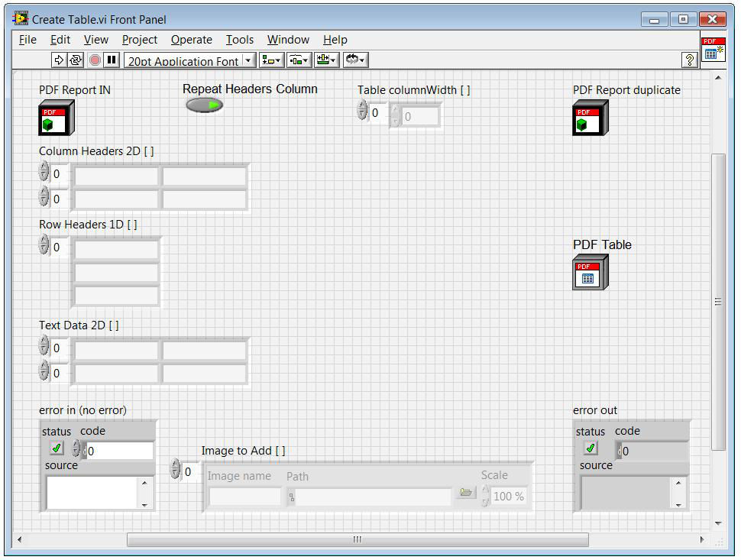Click Run Continuously button
This screenshot has width=741, height=560.
pyautogui.click(x=76, y=60)
